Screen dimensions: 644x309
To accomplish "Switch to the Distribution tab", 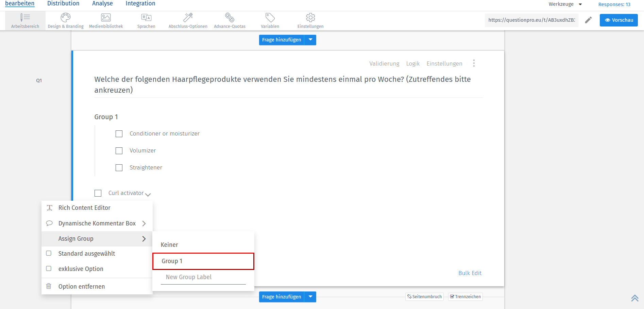I will point(63,3).
